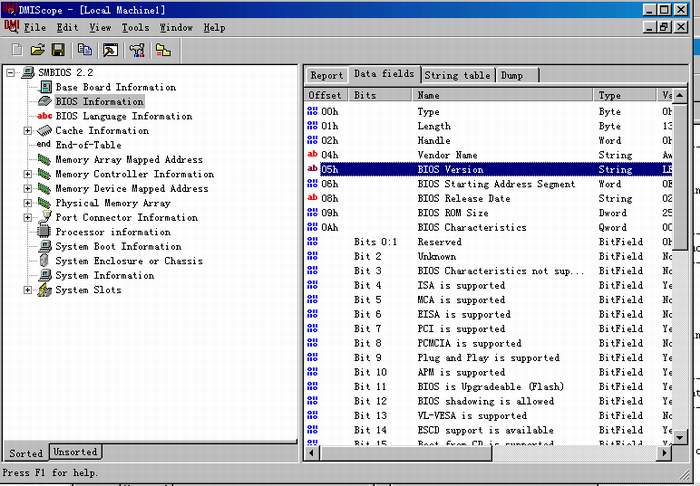Screen dimensions: 700x486
Task: Click the DMI application icon in the menu bar
Action: 11,27
